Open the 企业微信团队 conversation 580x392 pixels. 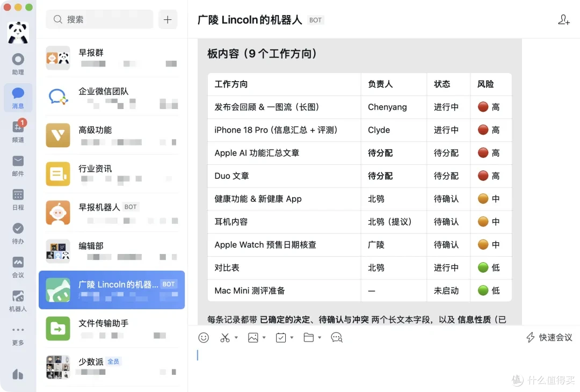pos(112,97)
